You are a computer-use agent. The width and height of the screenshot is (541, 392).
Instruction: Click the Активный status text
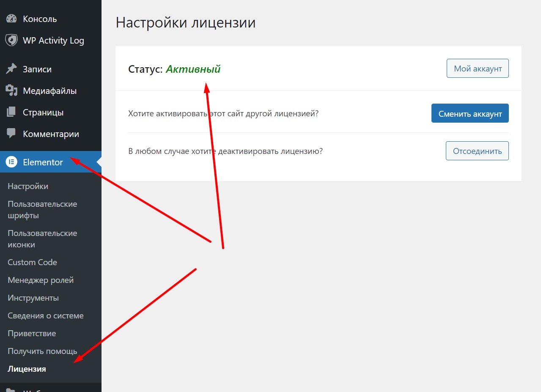click(193, 69)
